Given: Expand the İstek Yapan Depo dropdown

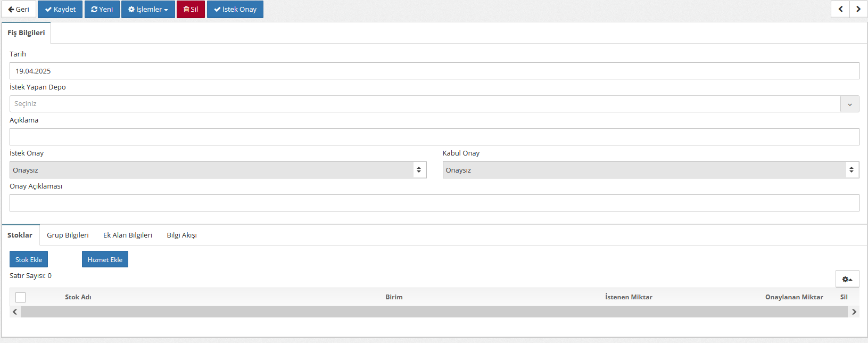Looking at the screenshot, I should tap(849, 104).
